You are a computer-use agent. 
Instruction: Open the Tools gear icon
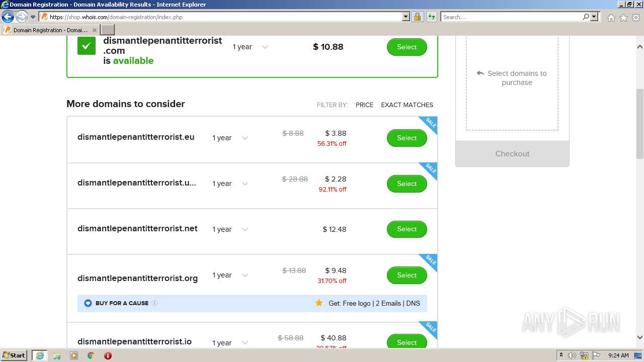coord(636,18)
